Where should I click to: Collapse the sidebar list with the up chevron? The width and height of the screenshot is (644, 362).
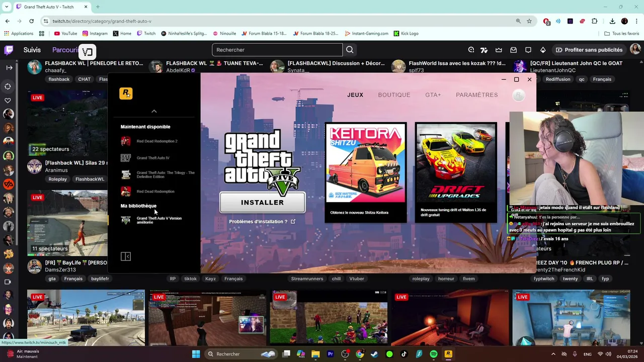click(x=154, y=111)
